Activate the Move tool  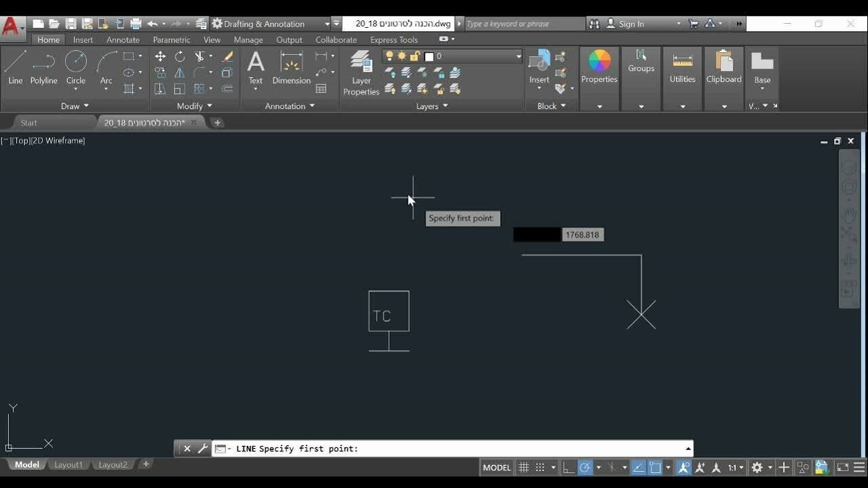tap(160, 56)
